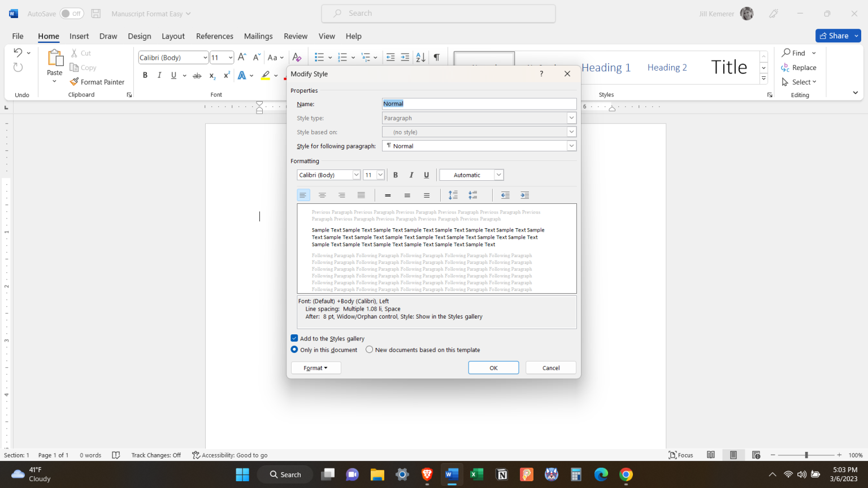This screenshot has width=868, height=488.
Task: Select align right in Modify Style dialog
Action: coord(342,195)
